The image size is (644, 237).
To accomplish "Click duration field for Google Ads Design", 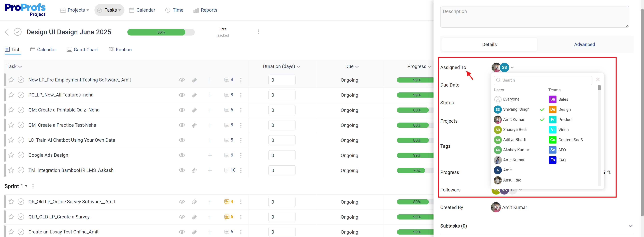I will (x=282, y=155).
